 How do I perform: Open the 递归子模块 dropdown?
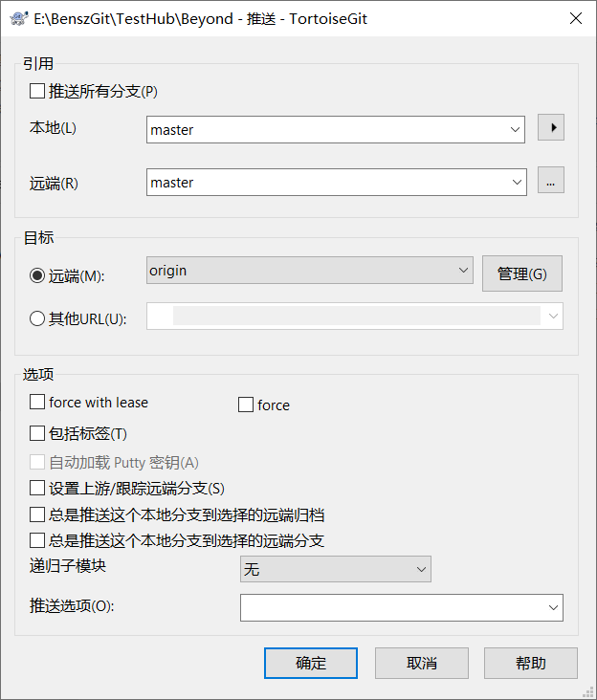421,570
